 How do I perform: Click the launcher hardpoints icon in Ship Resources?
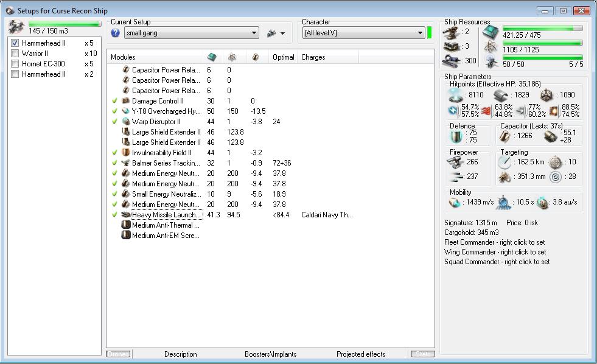452,46
